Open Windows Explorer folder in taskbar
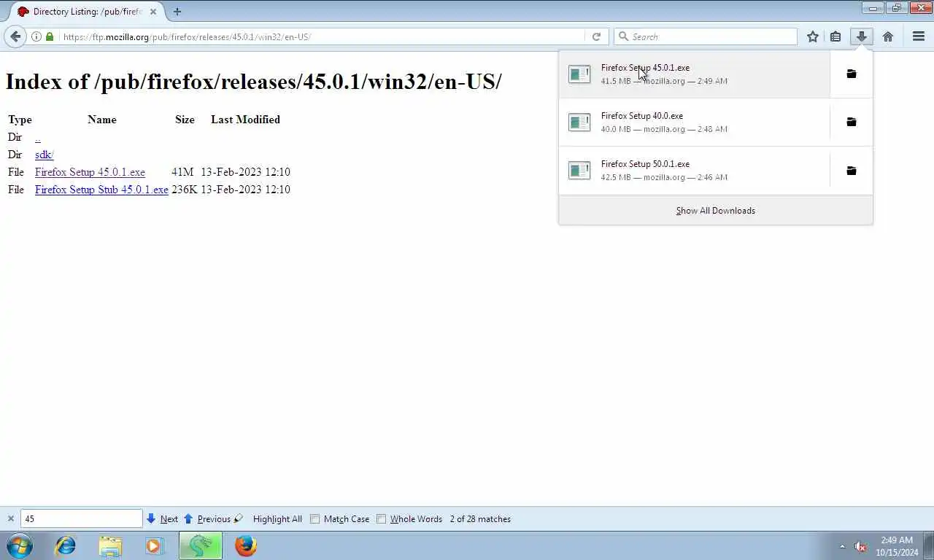934x560 pixels. [x=110, y=545]
